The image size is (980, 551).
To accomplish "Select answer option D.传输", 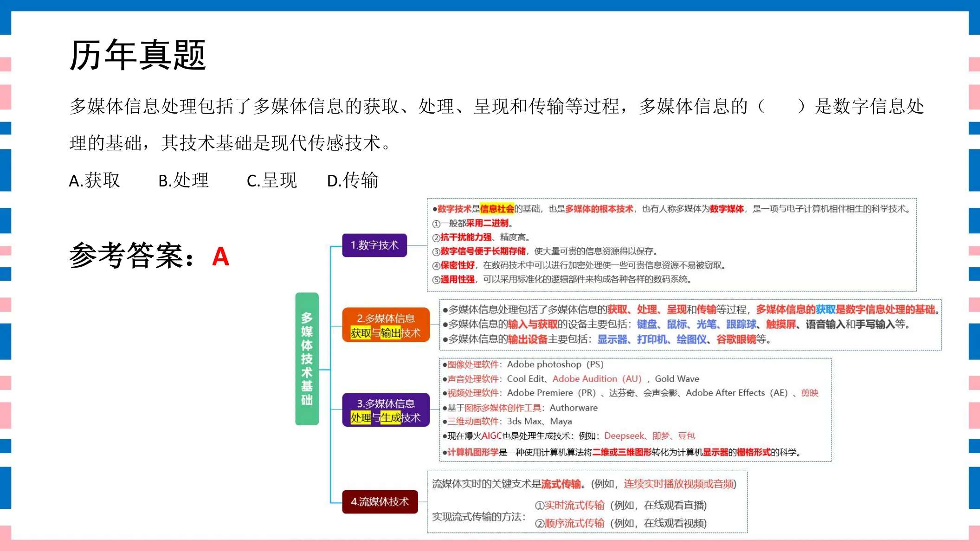I will click(x=353, y=180).
